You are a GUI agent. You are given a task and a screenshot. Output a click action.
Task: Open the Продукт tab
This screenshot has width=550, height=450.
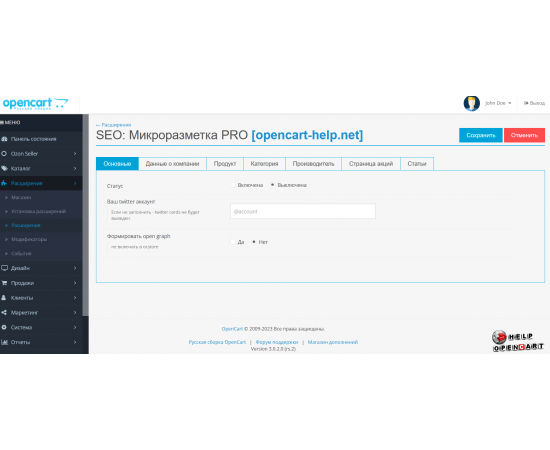pos(225,164)
